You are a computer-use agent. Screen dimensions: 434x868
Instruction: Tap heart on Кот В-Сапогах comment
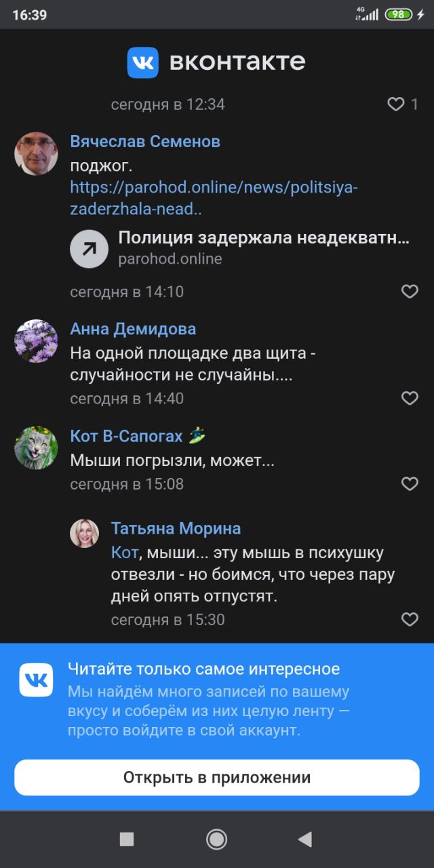click(410, 484)
